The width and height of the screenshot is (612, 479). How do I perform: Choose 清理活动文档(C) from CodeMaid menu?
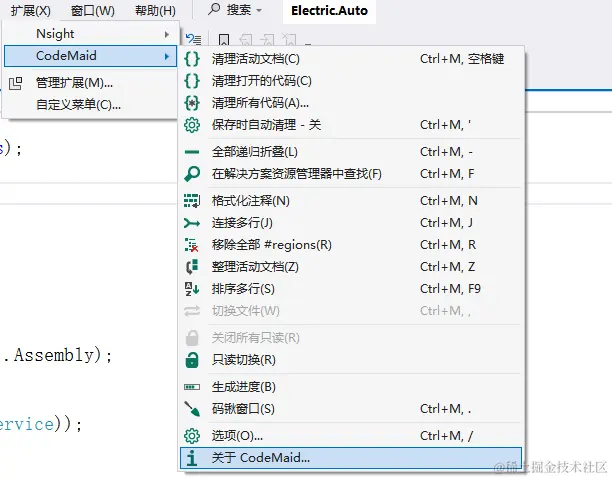[x=351, y=59]
